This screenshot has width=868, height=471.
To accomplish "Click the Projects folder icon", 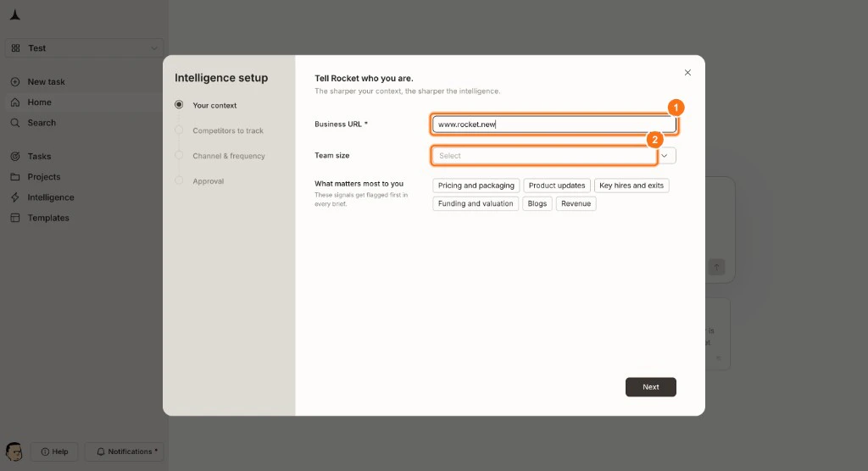I will point(15,177).
